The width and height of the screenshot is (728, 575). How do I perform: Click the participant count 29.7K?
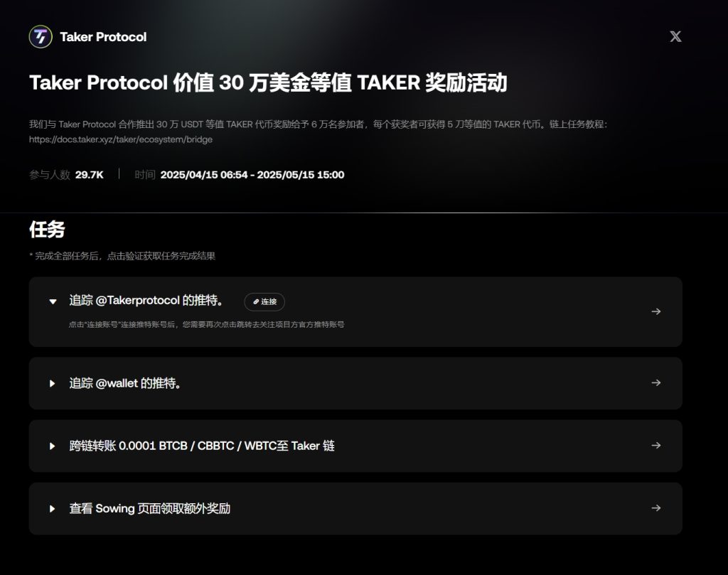(x=89, y=175)
